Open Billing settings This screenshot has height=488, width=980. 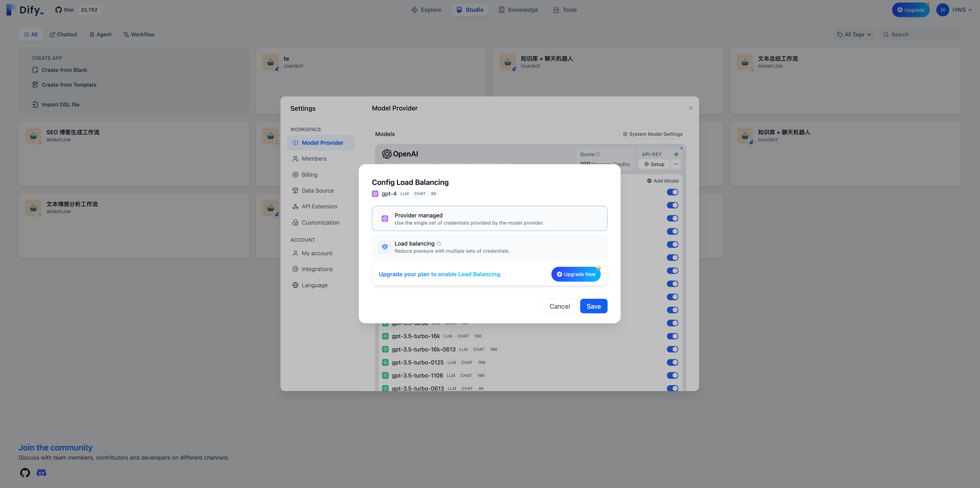click(x=321, y=175)
